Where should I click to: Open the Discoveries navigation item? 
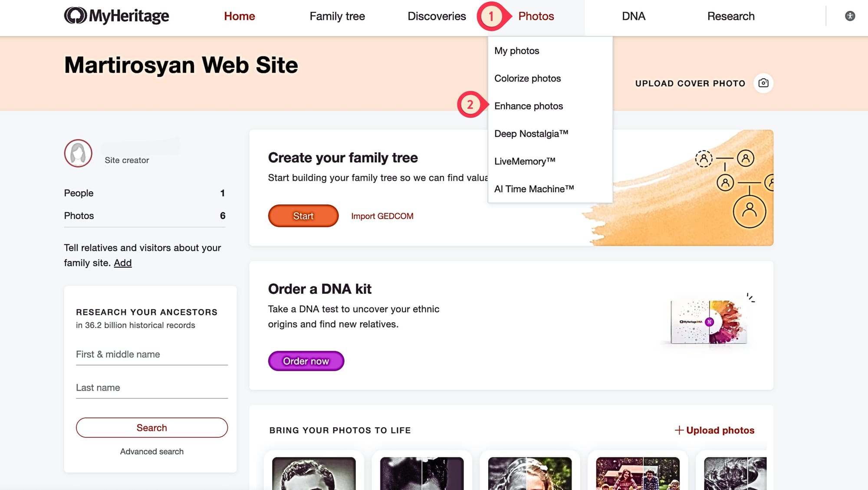[437, 16]
